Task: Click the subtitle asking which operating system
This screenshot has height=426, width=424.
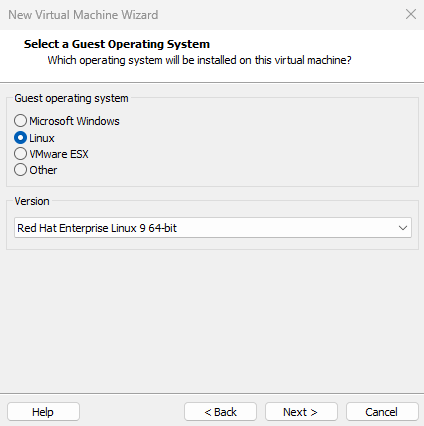Action: coord(199,60)
